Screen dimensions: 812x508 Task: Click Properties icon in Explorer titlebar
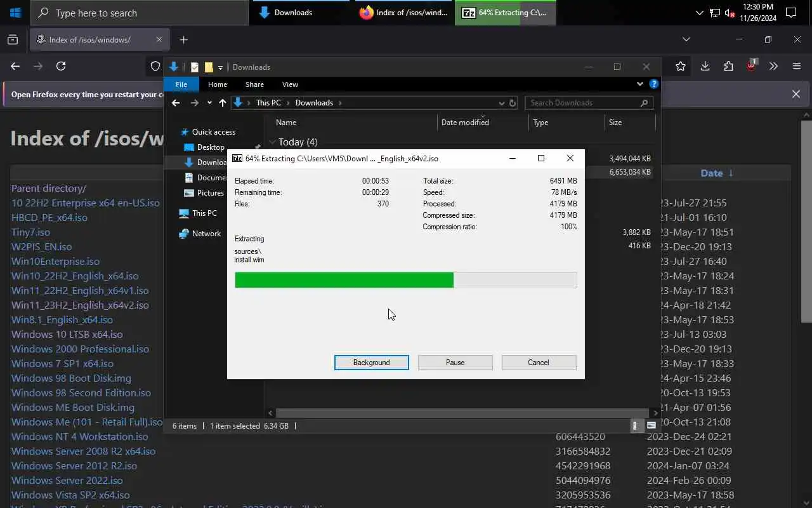click(x=195, y=67)
